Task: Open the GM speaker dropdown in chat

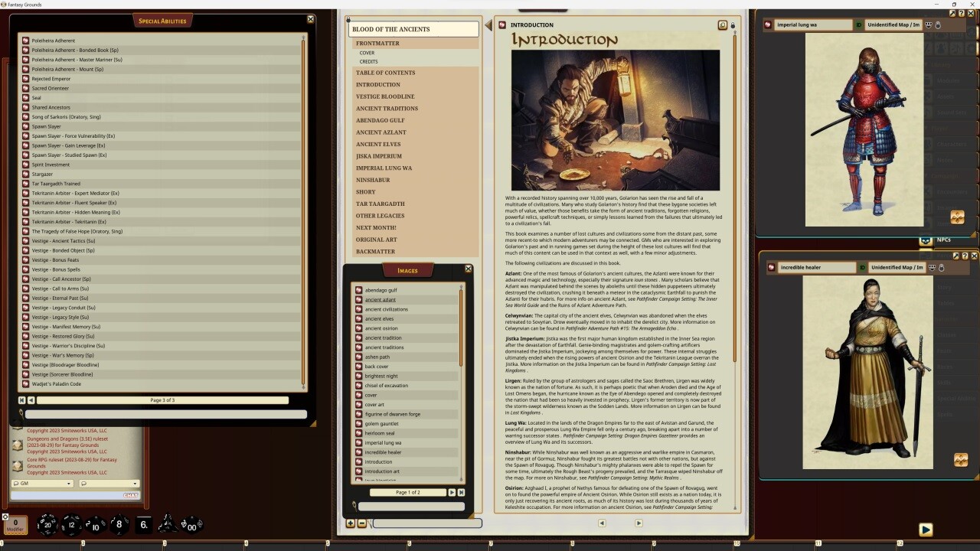Action: coord(42,484)
